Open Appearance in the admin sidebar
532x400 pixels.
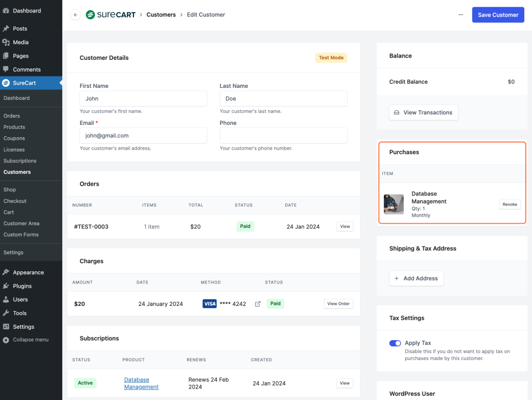[x=28, y=273]
